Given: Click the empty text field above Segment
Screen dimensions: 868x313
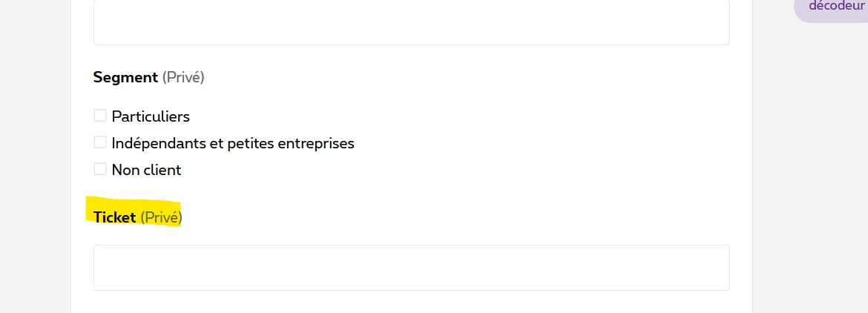Looking at the screenshot, I should 411,23.
